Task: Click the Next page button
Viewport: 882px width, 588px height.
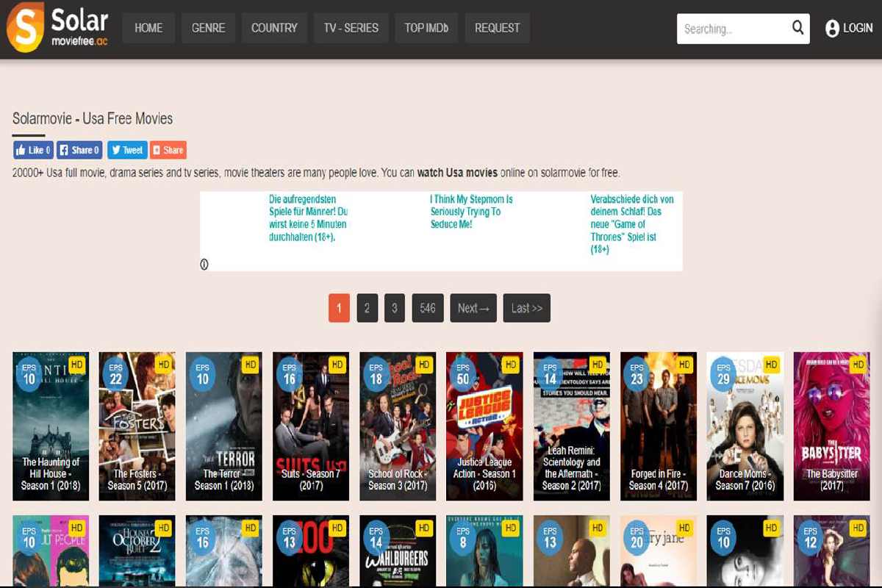Action: tap(473, 308)
